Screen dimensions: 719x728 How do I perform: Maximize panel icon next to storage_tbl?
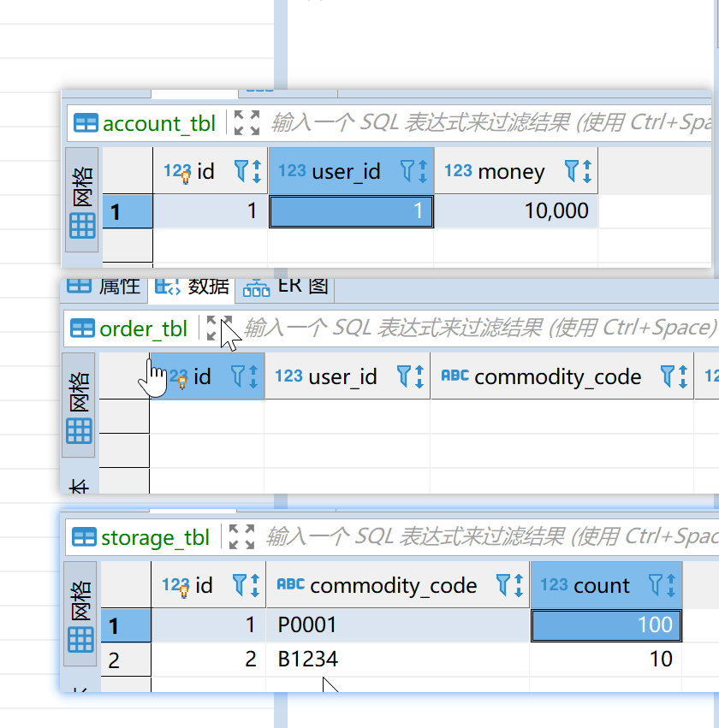(x=241, y=537)
